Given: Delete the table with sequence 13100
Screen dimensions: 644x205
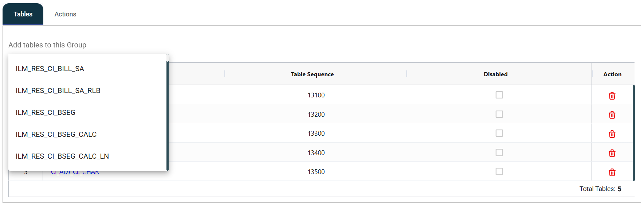Looking at the screenshot, I should tap(612, 96).
